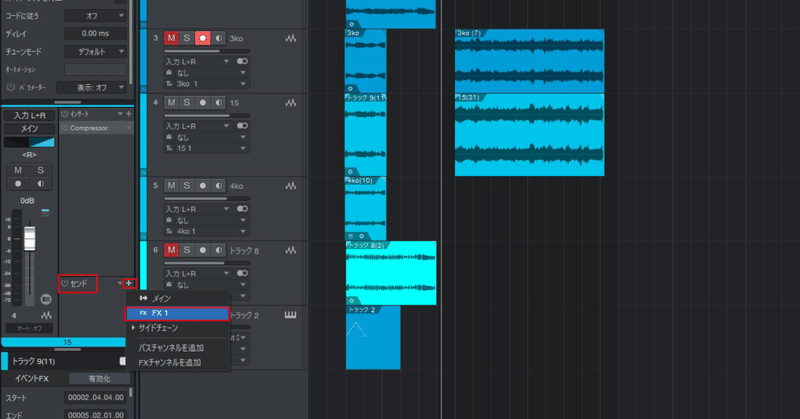The image size is (800, 419).
Task: Add an insert effect with plus icon
Action: tap(129, 114)
